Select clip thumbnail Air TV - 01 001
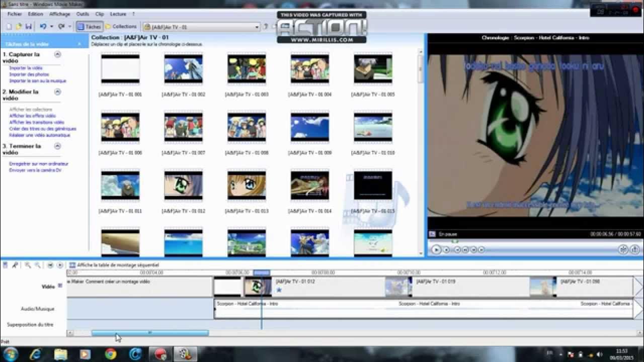This screenshot has width=644, height=362. tap(120, 69)
